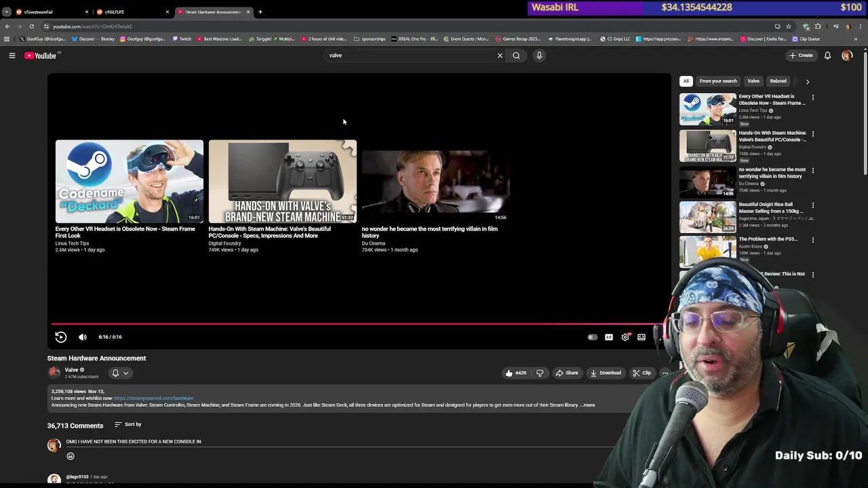This screenshot has height=488, width=868.
Task: Open options for 'Every Other VR Headset' sidebar video
Action: 812,98
